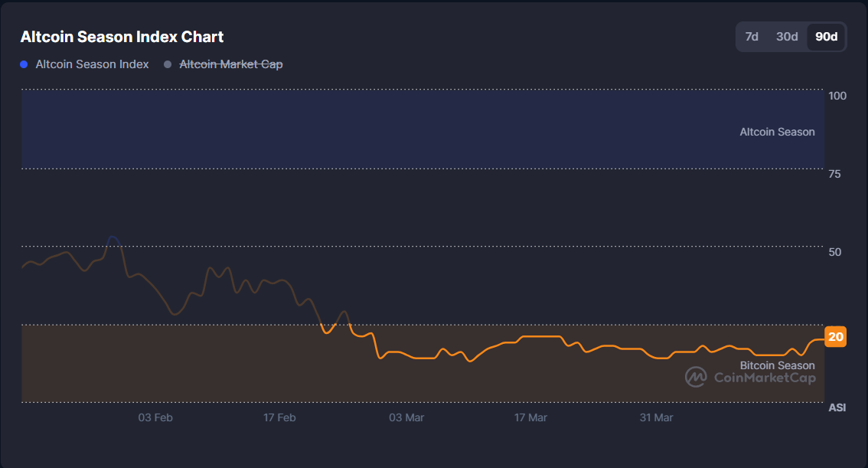This screenshot has height=468, width=868.
Task: Click the Bitcoin Season zone label
Action: pyautogui.click(x=777, y=365)
